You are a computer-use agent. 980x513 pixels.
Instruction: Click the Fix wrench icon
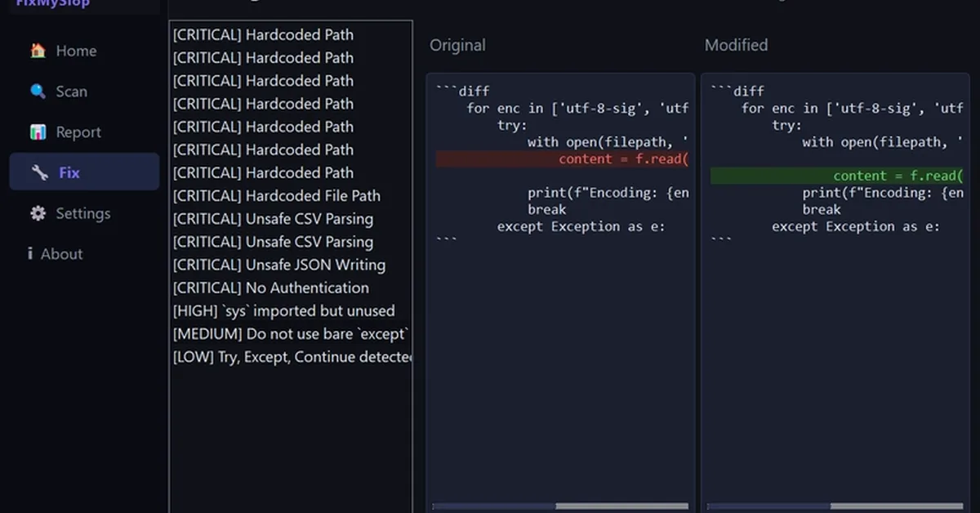click(40, 172)
